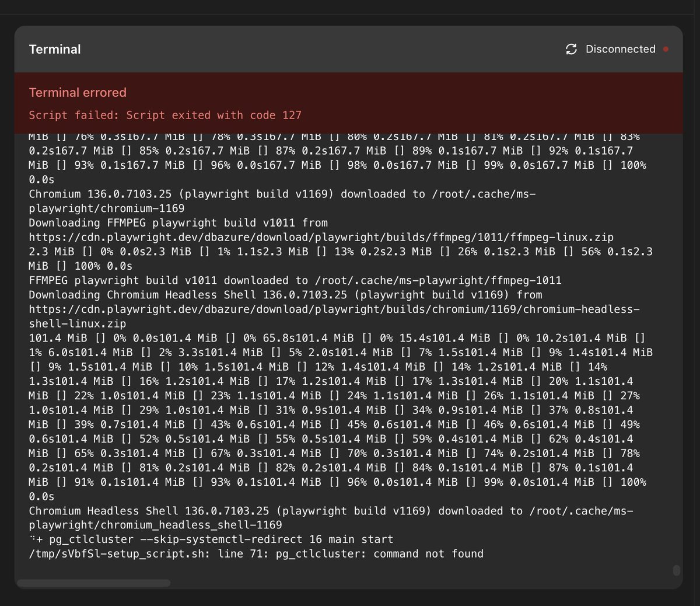Screen dimensions: 700x606
Task: Click the "Downloading Chromium Headless Shell" line
Action: pos(285,295)
